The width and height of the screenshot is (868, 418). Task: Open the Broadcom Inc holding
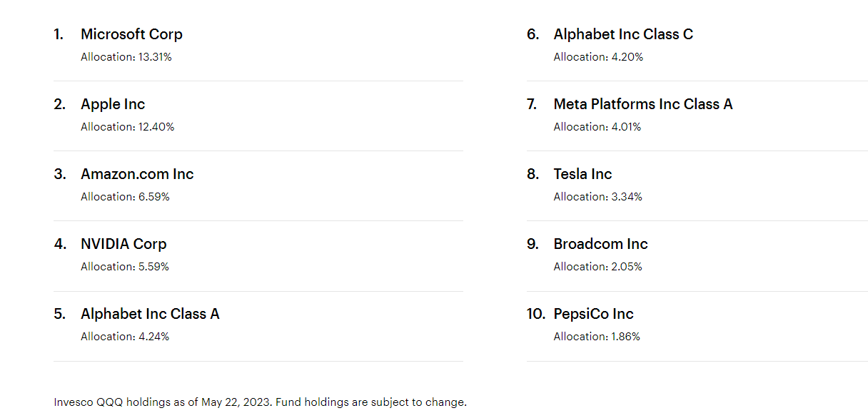click(x=600, y=244)
